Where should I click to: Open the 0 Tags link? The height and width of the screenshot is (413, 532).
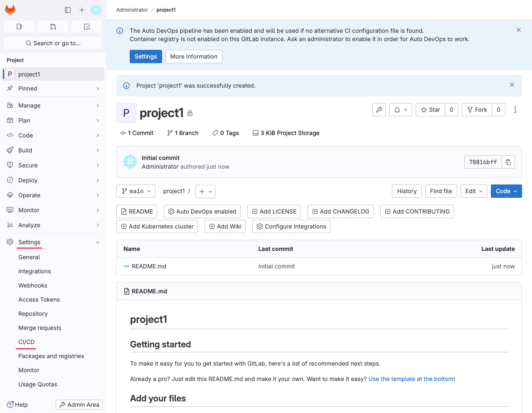pos(226,133)
